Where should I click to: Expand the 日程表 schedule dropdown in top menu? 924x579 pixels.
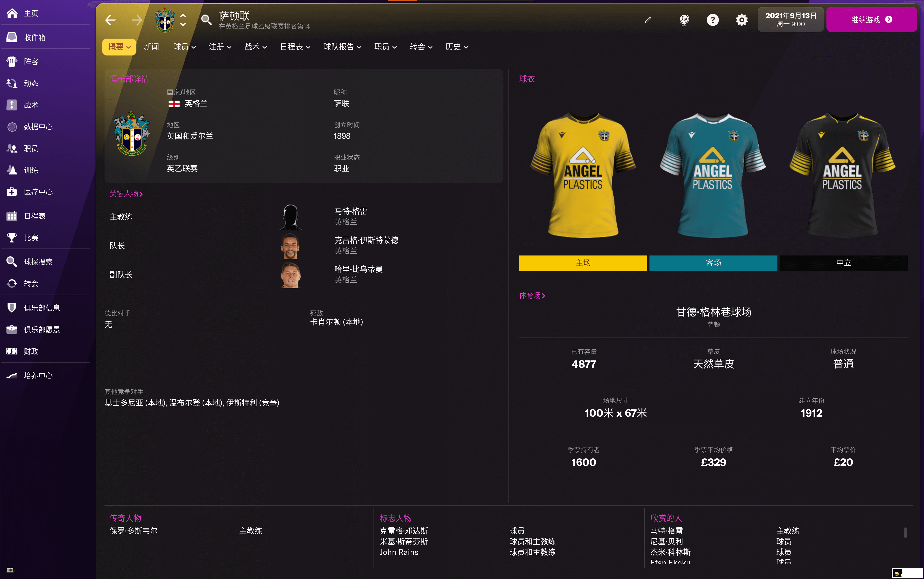click(x=295, y=47)
